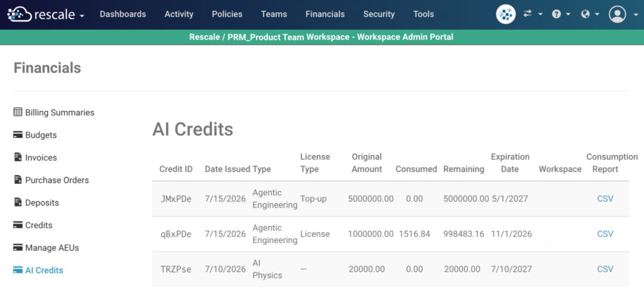The width and height of the screenshot is (644, 294).
Task: Expand the dropdown arrow beside help icon
Action: pos(569,14)
